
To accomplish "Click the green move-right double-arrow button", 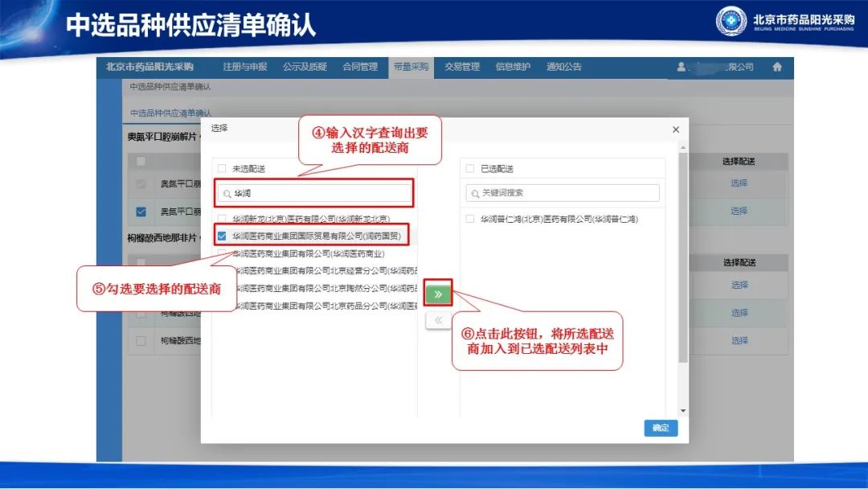I will (x=438, y=294).
